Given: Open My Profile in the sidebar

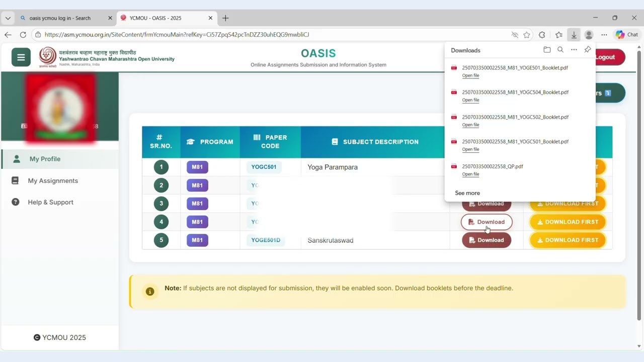Looking at the screenshot, I should [60, 159].
